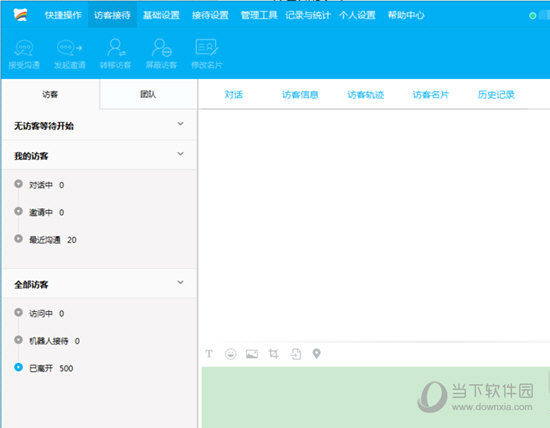Click the 无访客等待开始 header text
Viewport: 550px width, 428px height.
coord(44,126)
